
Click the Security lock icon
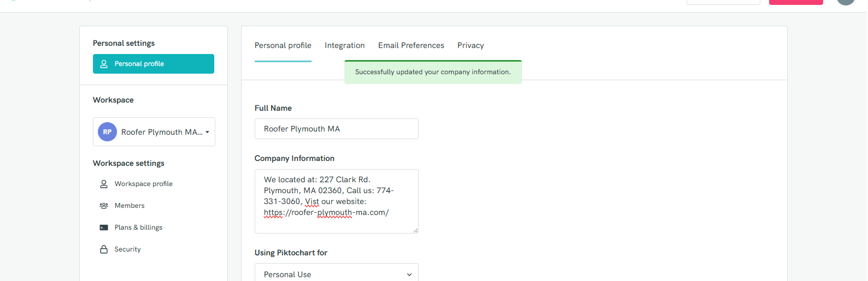coord(104,249)
